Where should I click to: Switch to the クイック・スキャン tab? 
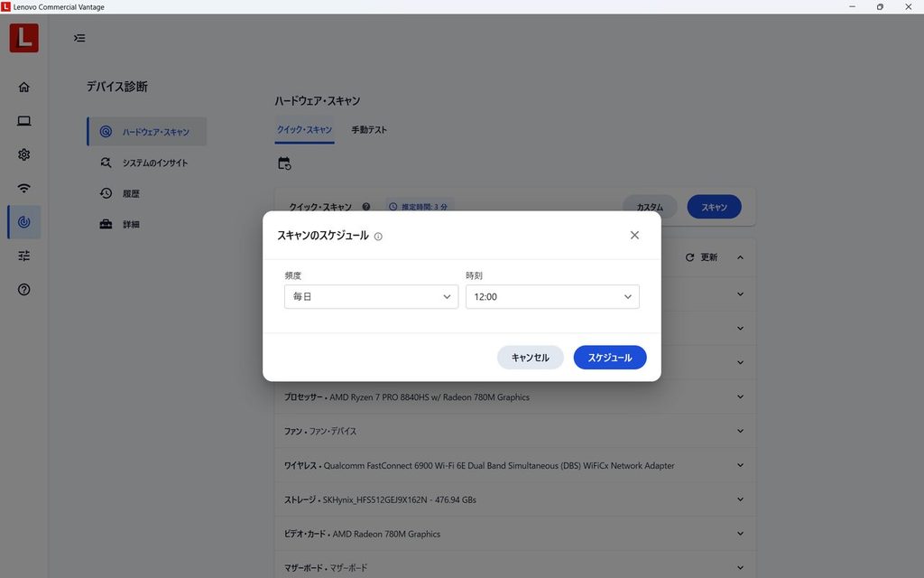[305, 130]
